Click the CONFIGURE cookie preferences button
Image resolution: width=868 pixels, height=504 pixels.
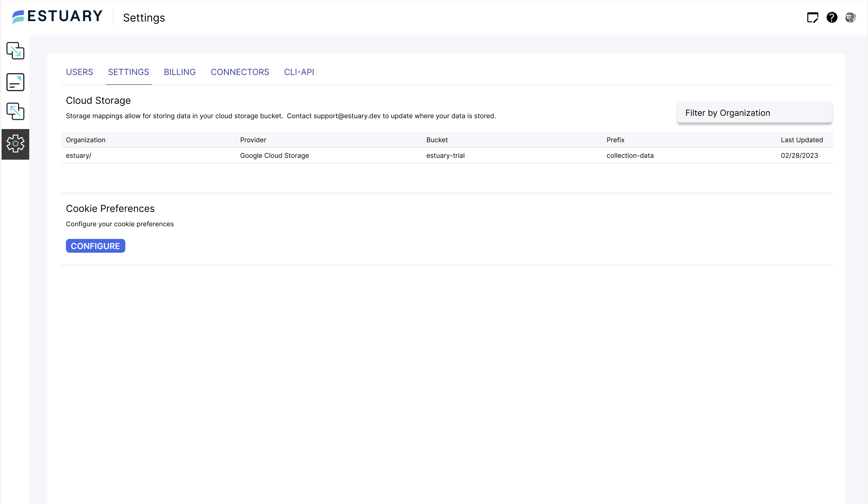coord(95,246)
